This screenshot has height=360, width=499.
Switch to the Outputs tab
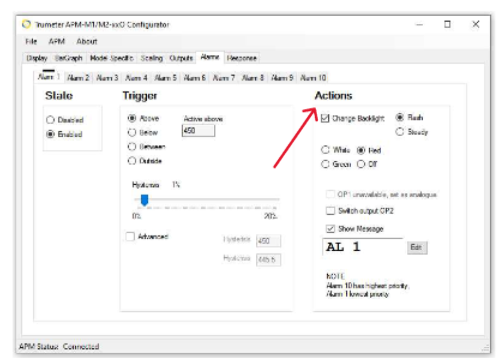tap(181, 58)
